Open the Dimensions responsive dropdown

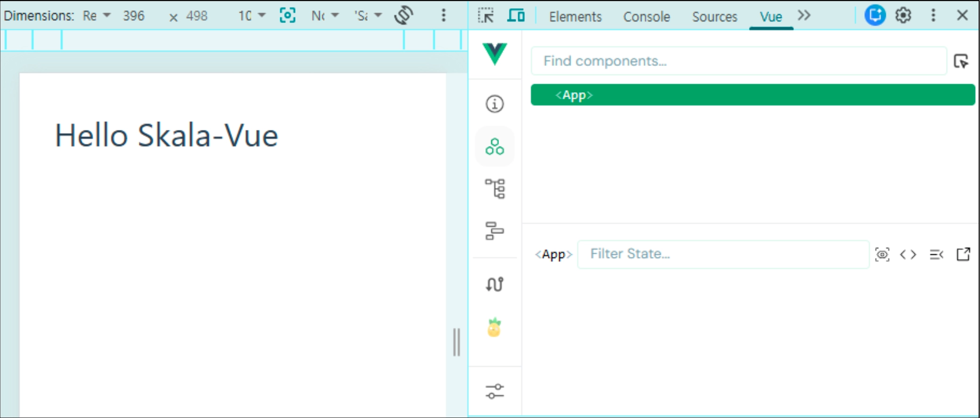tap(96, 16)
